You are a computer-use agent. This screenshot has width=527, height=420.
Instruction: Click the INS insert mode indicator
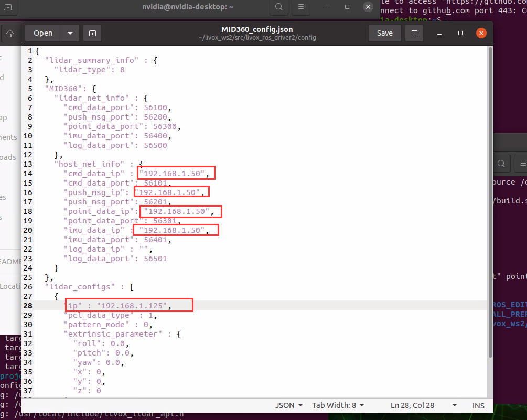coord(478,405)
